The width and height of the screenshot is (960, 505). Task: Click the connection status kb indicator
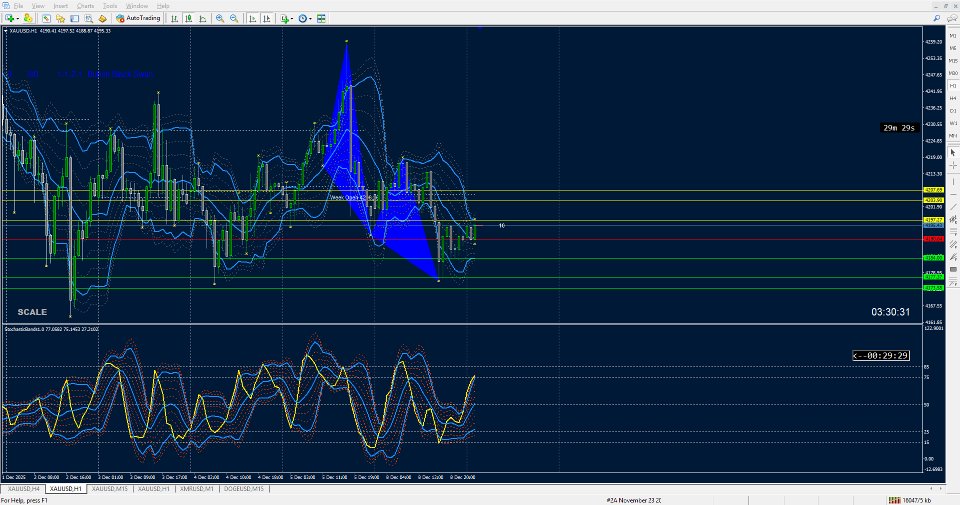click(911, 500)
